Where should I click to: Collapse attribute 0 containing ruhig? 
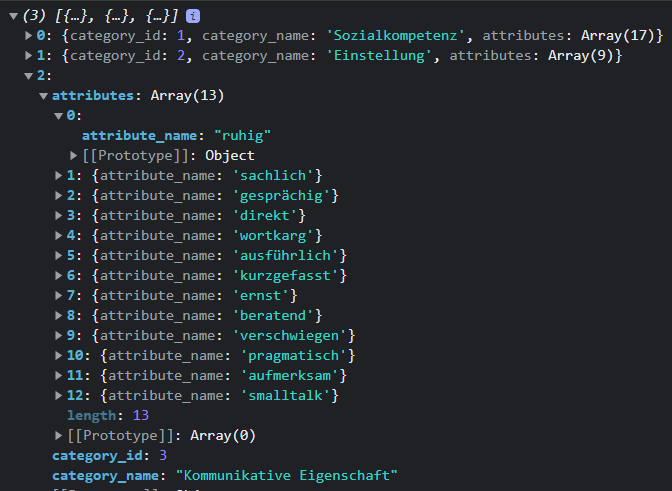click(x=59, y=116)
